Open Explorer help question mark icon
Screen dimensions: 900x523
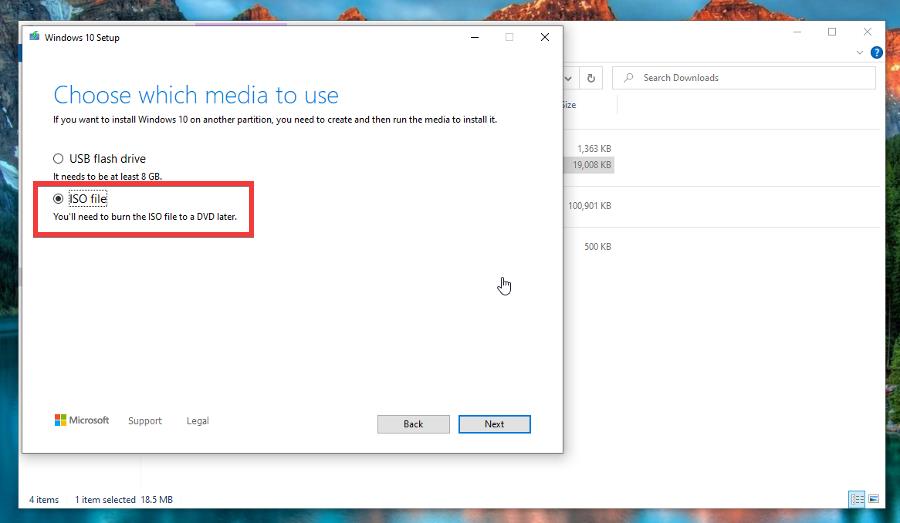coord(876,52)
